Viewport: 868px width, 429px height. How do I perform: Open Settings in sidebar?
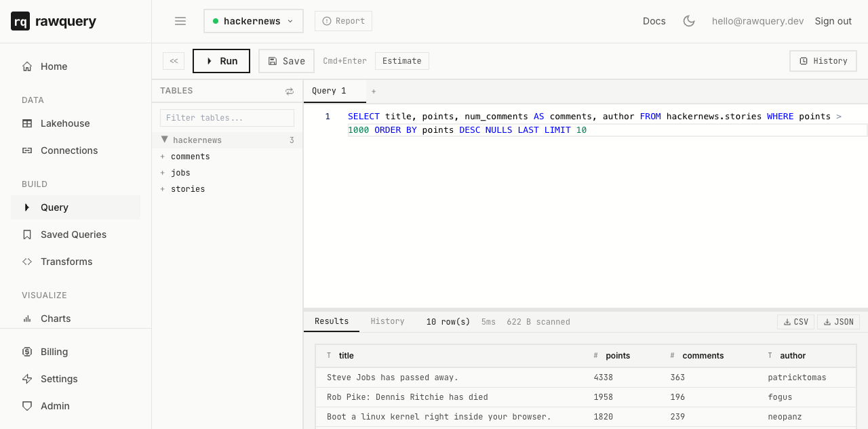[x=75, y=379]
